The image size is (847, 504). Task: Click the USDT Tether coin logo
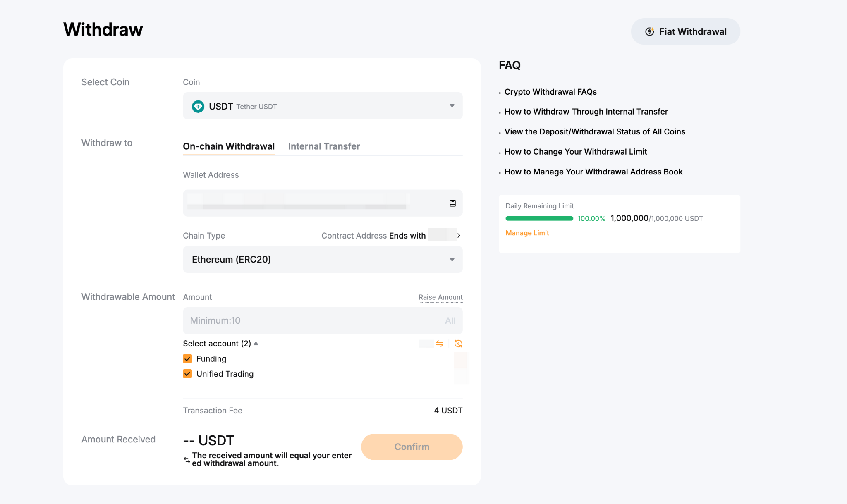198,106
